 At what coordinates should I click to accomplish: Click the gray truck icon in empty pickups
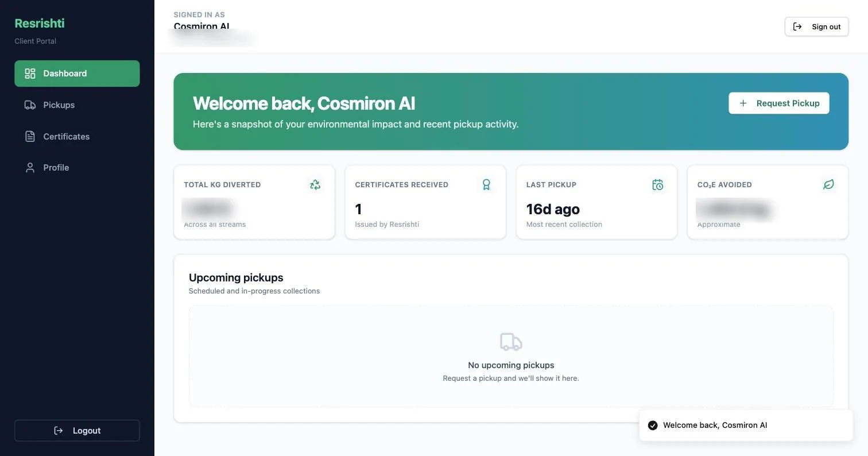coord(511,342)
